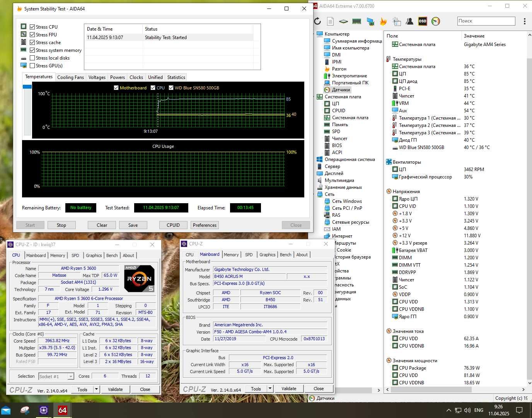Open the Mail app from taskbar
Viewport: 532px width, 418px height.
[x=6, y=410]
